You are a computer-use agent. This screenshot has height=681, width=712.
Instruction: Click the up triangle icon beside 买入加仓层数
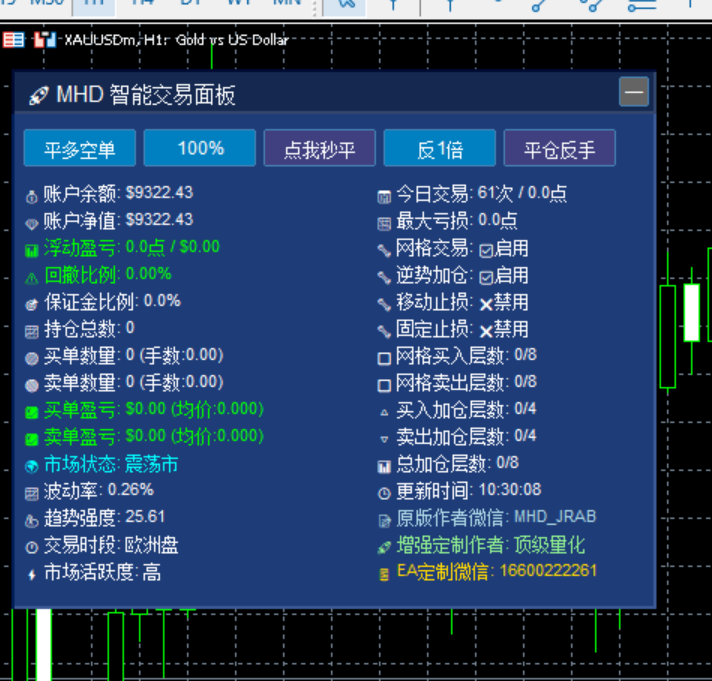pyautogui.click(x=384, y=413)
